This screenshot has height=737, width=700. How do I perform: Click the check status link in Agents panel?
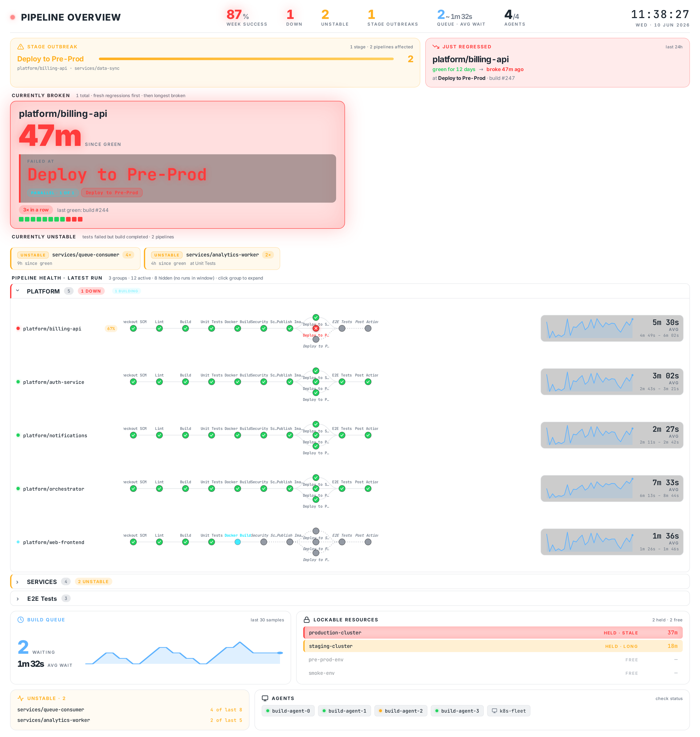click(669, 699)
